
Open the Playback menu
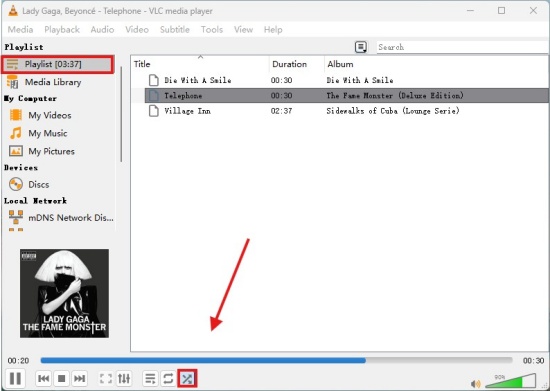[x=62, y=29]
